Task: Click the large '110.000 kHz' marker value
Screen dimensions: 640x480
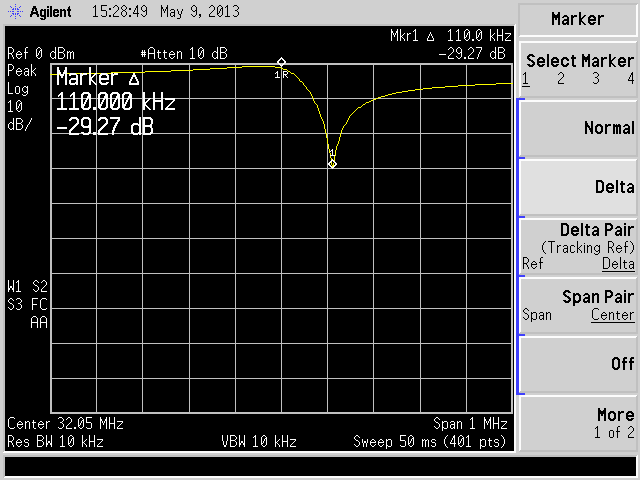Action: pyautogui.click(x=116, y=102)
